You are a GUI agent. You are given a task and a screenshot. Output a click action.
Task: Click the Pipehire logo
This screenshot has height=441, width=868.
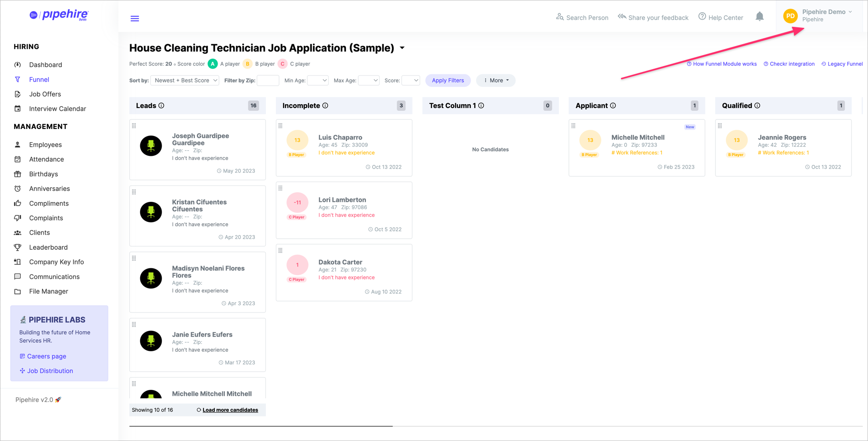pos(59,15)
